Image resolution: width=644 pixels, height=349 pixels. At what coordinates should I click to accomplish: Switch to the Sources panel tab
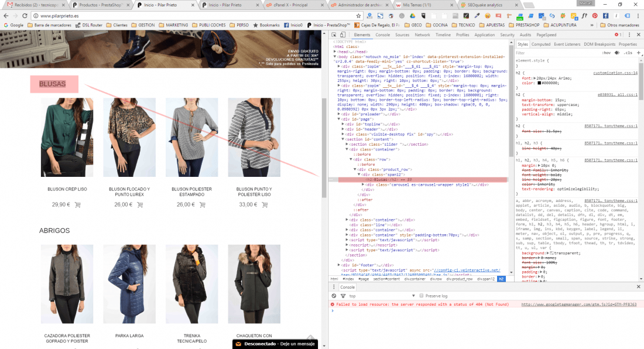click(x=402, y=35)
